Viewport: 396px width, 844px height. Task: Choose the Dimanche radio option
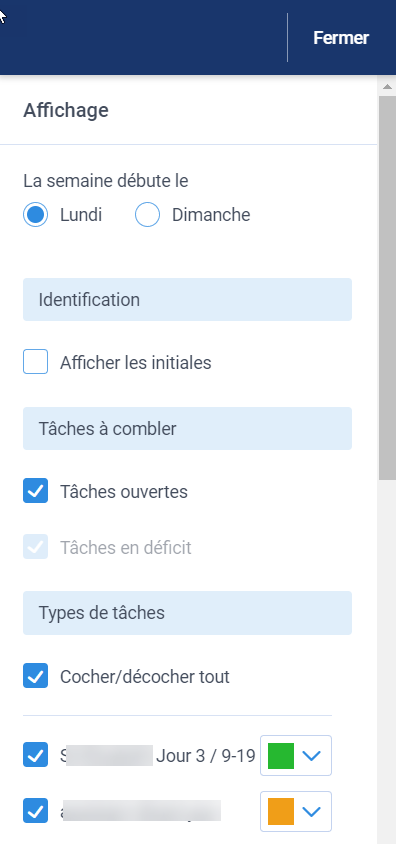click(x=147, y=215)
